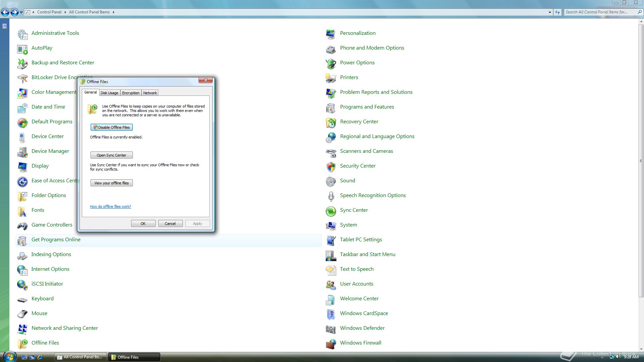Confirm with the OK button
644x362 pixels.
tap(143, 224)
